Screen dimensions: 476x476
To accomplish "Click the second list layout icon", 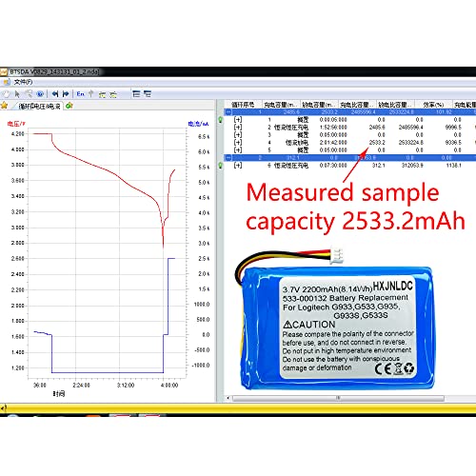I will click(x=148, y=94).
